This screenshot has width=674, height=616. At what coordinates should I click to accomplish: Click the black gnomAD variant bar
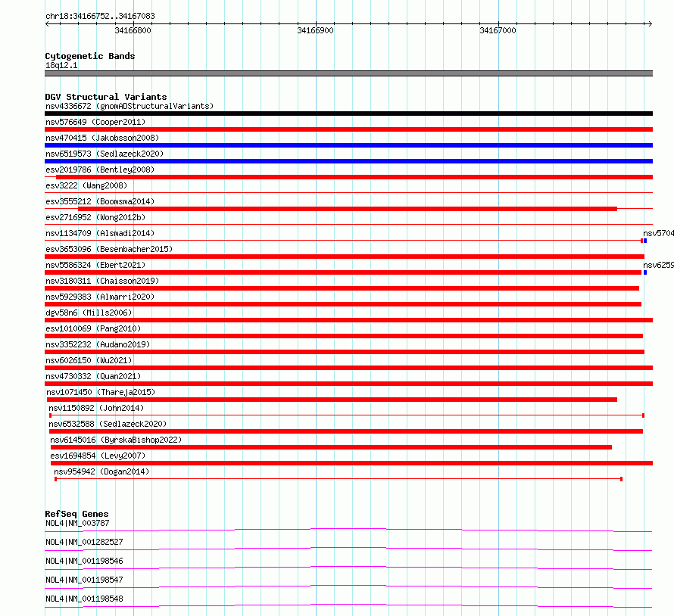(x=348, y=114)
